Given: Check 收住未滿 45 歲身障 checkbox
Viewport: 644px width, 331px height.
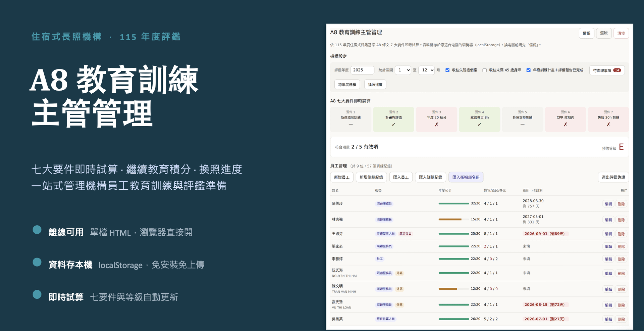Looking at the screenshot, I should 484,70.
